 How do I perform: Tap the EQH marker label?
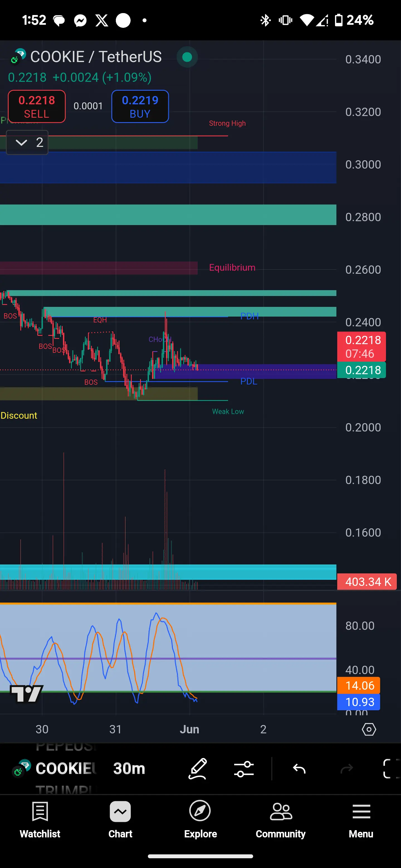pyautogui.click(x=100, y=320)
